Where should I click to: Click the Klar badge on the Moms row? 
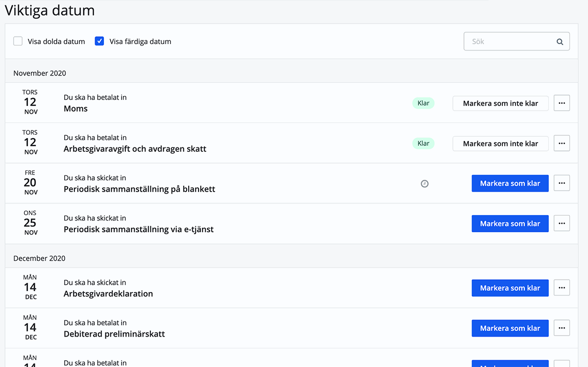pyautogui.click(x=423, y=103)
